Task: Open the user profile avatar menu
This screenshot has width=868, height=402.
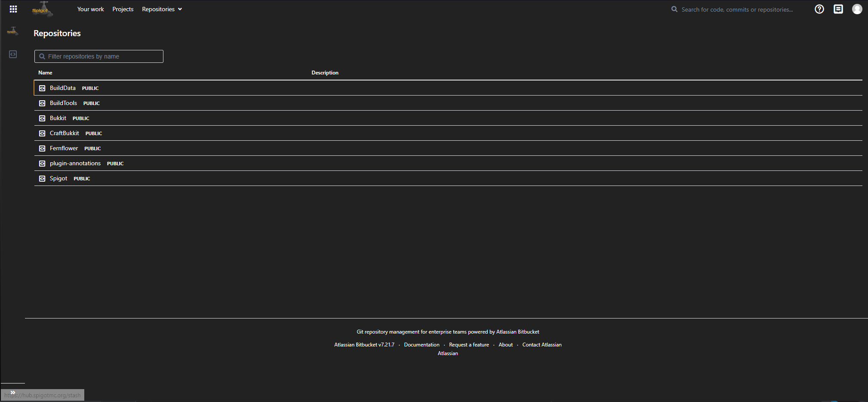Action: (x=857, y=9)
